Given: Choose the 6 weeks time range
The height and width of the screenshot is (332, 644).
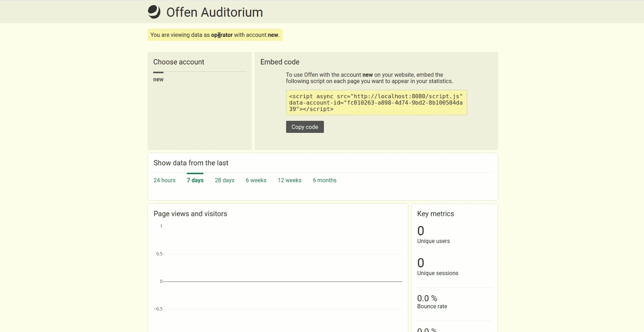Looking at the screenshot, I should 256,180.
